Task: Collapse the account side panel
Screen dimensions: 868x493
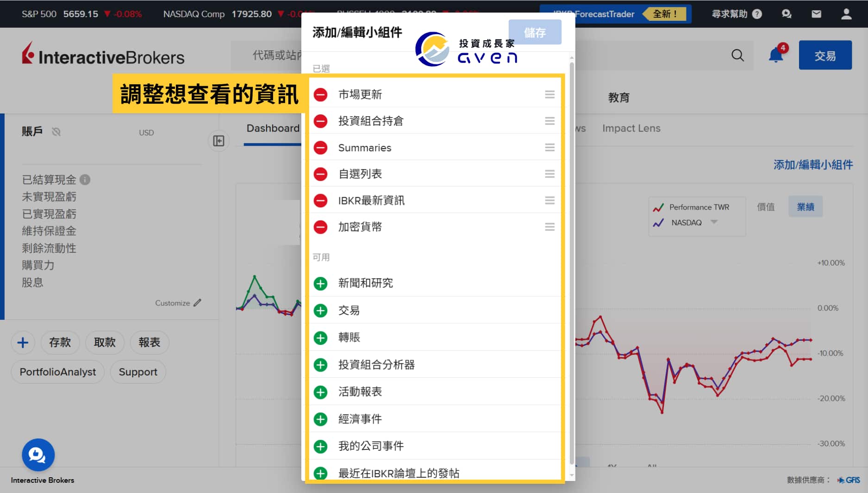Action: [x=219, y=141]
